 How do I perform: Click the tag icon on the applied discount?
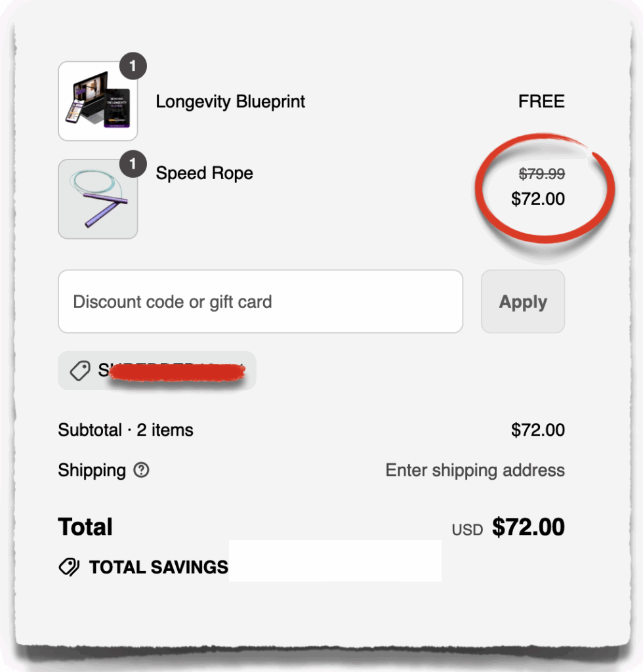tap(80, 370)
